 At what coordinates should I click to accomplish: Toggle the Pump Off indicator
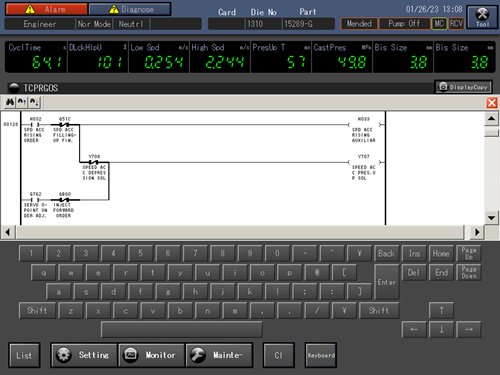(x=404, y=24)
